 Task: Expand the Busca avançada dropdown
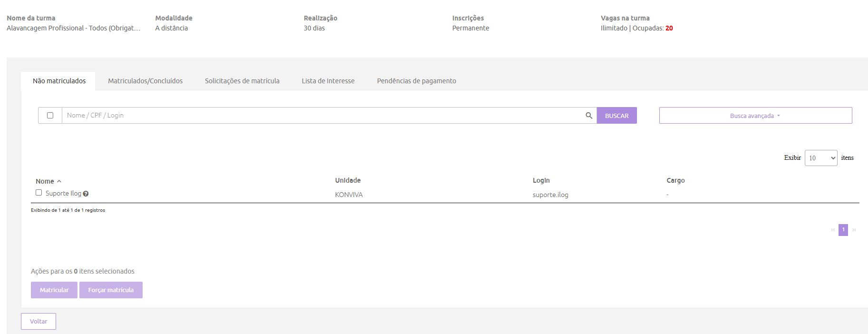(x=755, y=116)
